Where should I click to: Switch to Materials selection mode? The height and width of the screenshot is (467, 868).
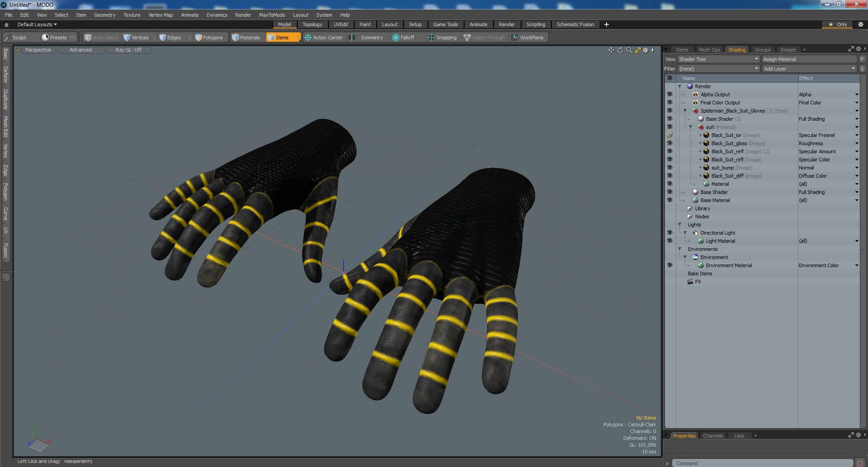pyautogui.click(x=246, y=38)
